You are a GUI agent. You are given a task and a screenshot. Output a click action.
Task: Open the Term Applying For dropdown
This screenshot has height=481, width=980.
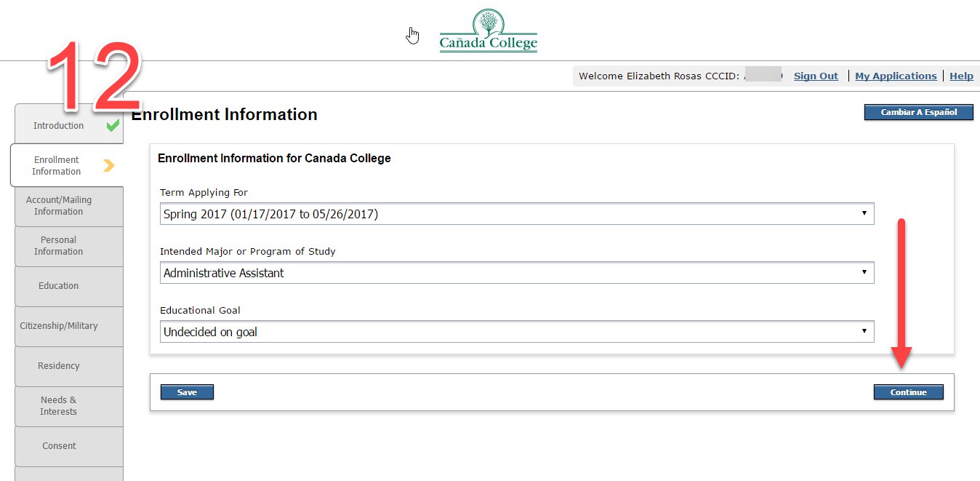516,214
